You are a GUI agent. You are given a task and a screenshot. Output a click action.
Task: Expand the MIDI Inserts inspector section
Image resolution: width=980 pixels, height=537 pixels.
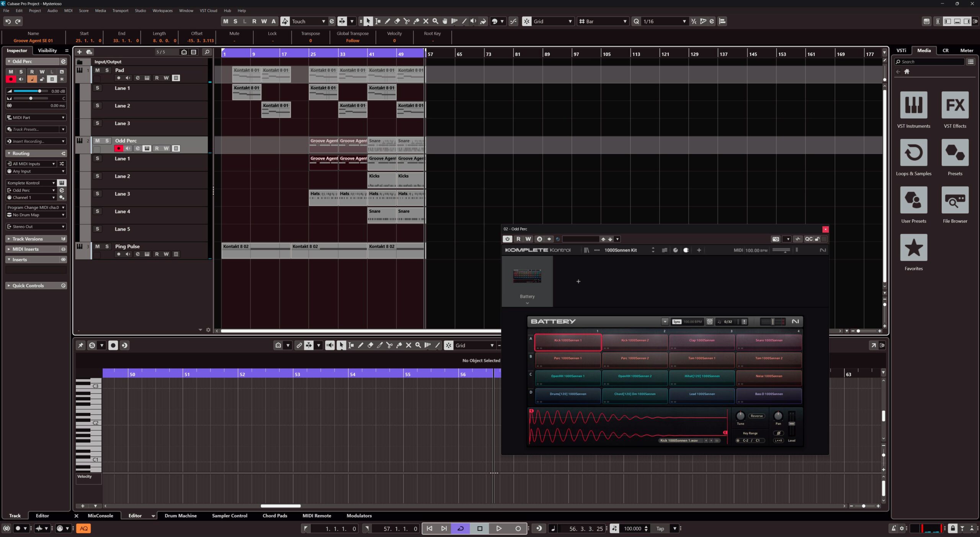click(x=36, y=249)
